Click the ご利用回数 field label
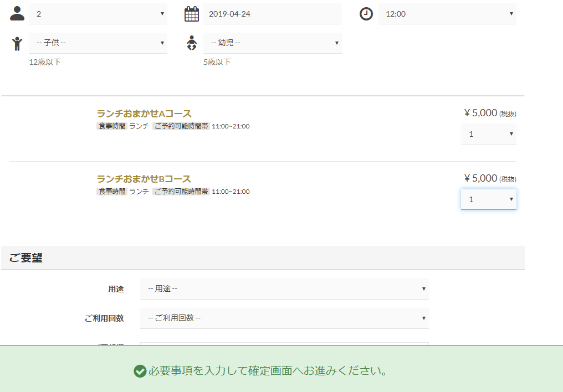Screen dimensions: 563x392 coord(104,318)
